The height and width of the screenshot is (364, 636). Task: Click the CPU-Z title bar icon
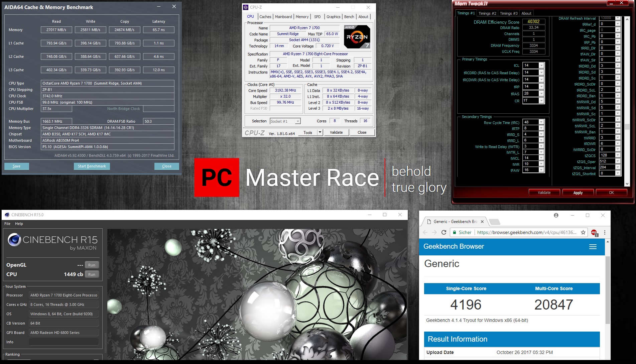(x=246, y=7)
